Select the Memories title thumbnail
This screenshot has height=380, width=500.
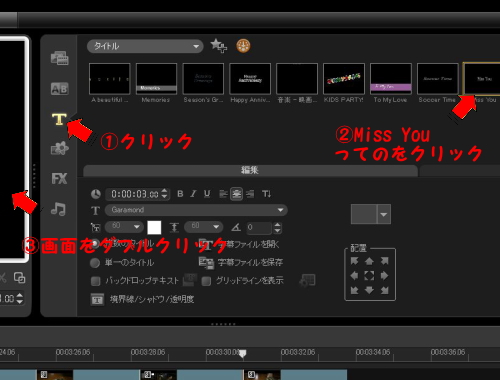pos(156,79)
